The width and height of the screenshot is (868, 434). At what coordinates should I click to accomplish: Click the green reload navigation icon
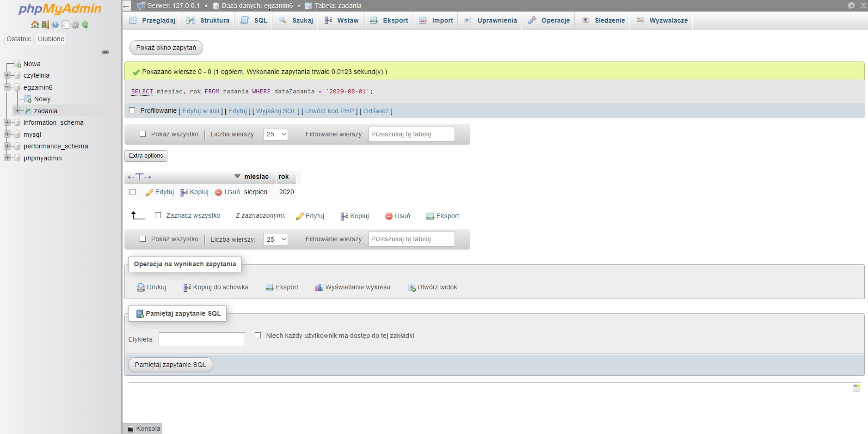[x=85, y=25]
